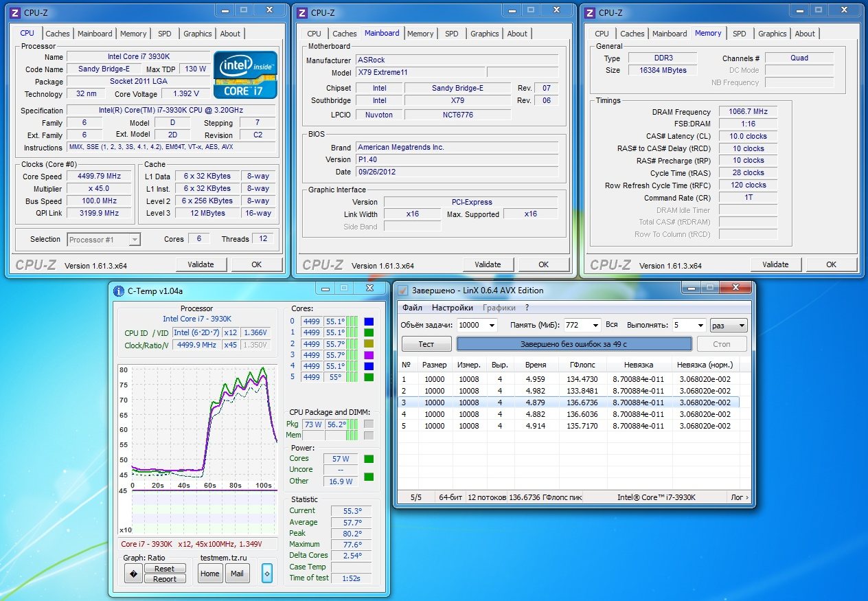This screenshot has height=601, width=868.
Task: Click the Intel Core i7 logo badge
Action: click(245, 74)
